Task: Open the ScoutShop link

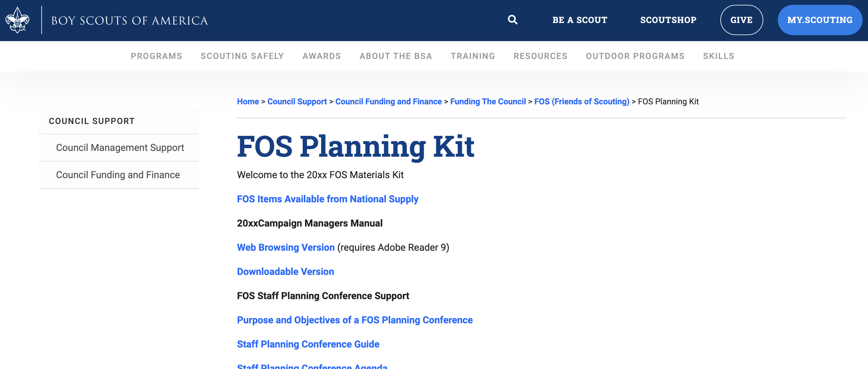Action: pos(668,20)
